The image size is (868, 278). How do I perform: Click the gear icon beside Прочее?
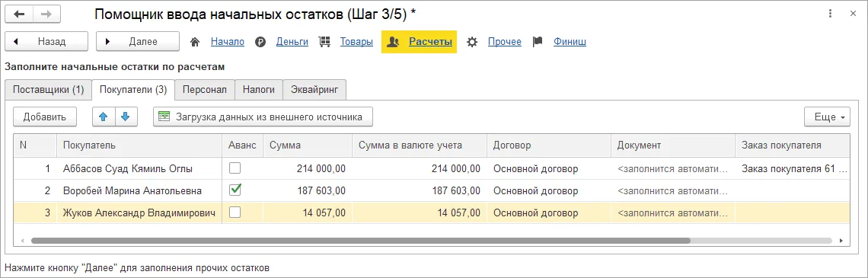pos(472,42)
